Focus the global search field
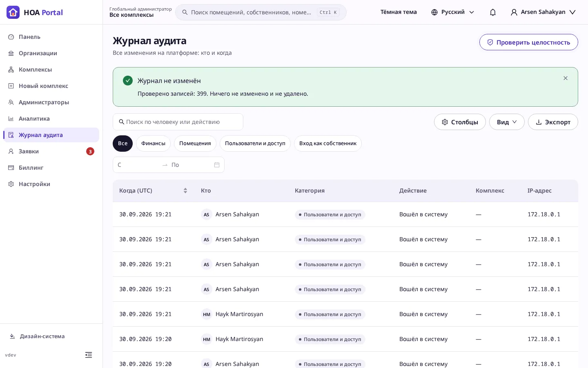Image resolution: width=588 pixels, height=368 pixels. pos(261,12)
